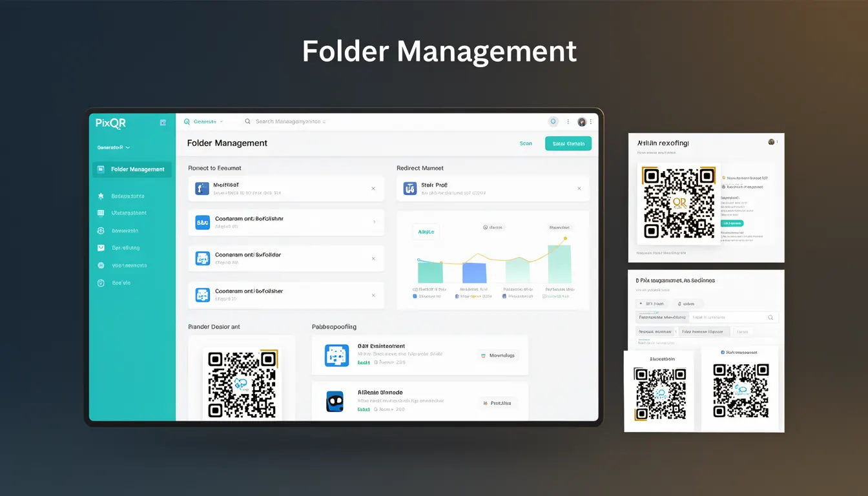Open the three-dot menu right of the avatar
Image resolution: width=868 pixels, height=496 pixels.
click(591, 121)
